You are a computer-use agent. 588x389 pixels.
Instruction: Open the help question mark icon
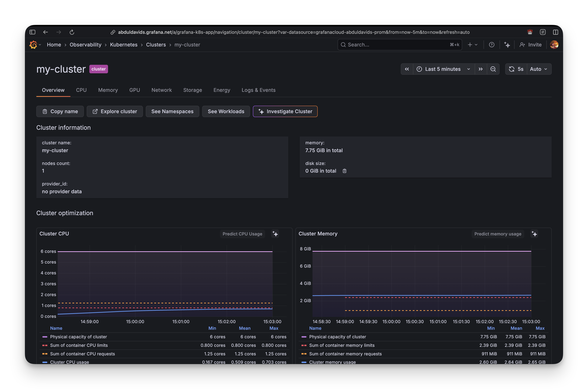click(x=492, y=45)
